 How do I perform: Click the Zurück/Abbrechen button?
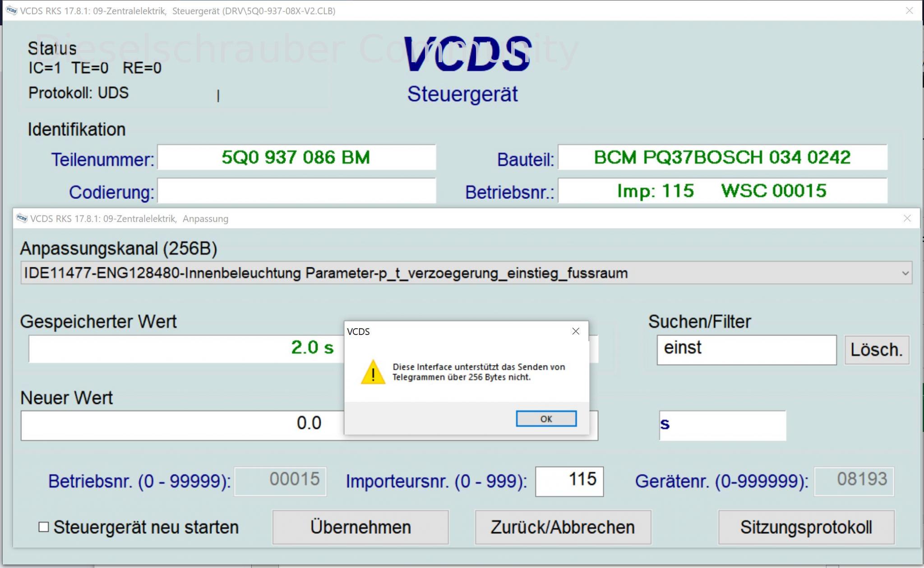click(563, 527)
